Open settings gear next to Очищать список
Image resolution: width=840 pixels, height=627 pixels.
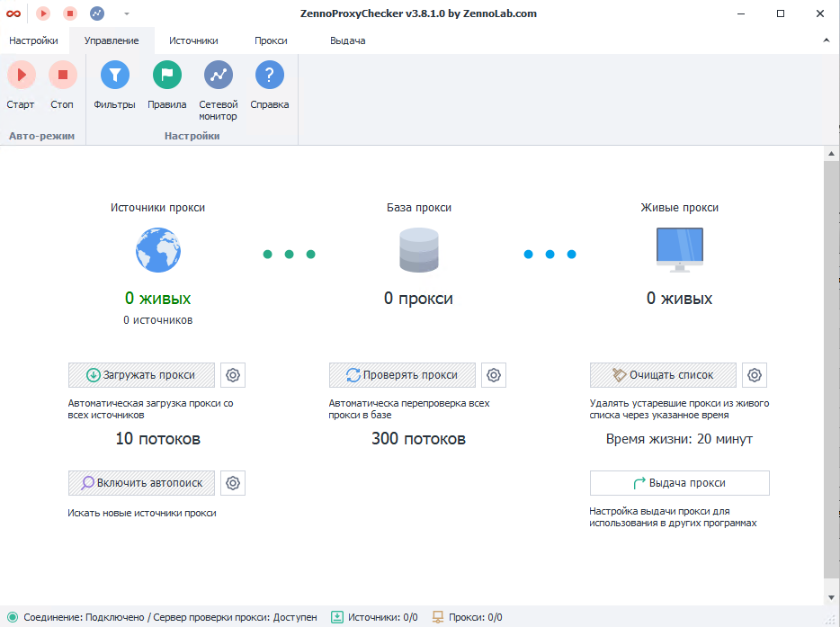[x=755, y=375]
